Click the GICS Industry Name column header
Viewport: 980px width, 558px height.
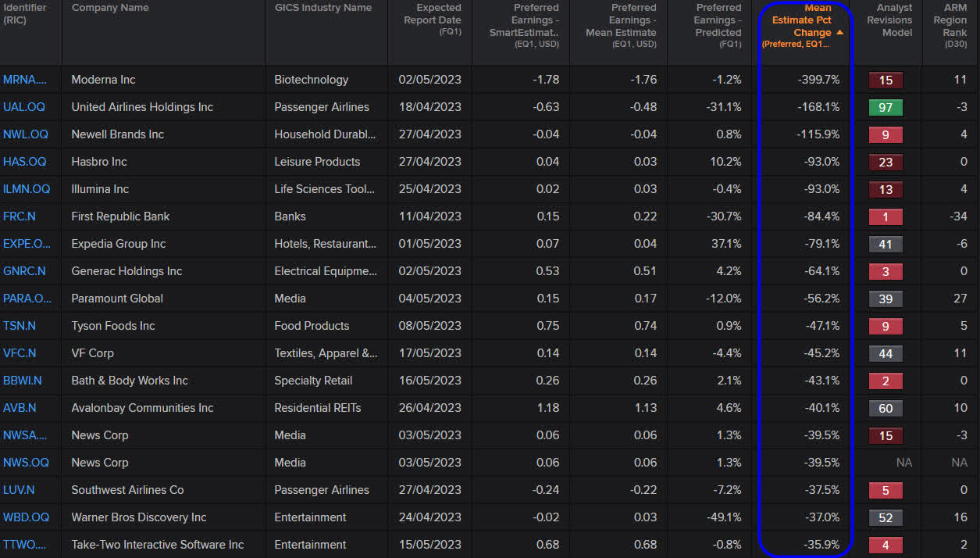[x=326, y=8]
